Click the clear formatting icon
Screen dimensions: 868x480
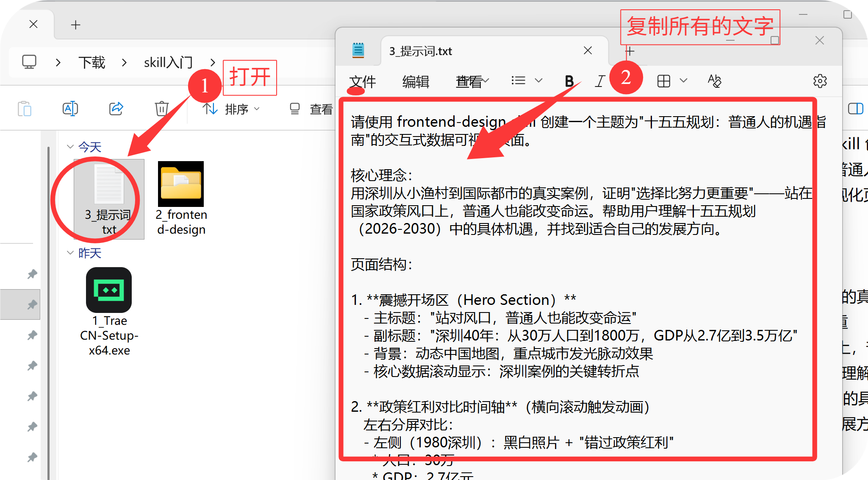714,81
